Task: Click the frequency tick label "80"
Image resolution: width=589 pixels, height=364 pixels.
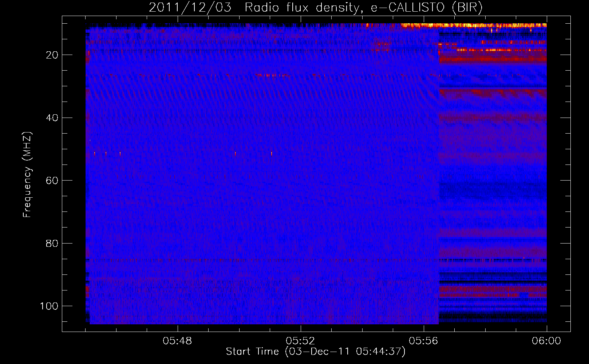Action: click(52, 243)
